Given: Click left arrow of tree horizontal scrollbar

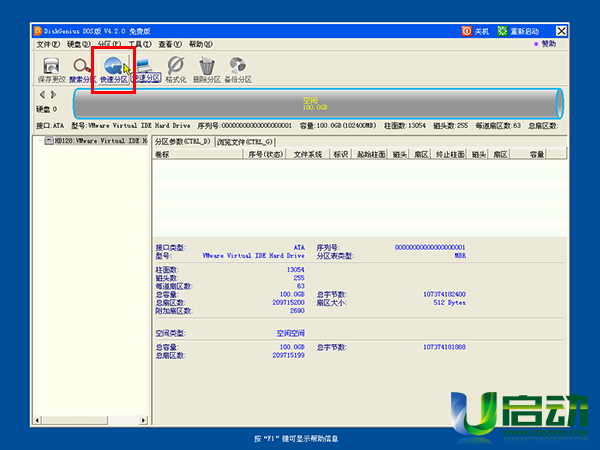Looking at the screenshot, I should [x=37, y=420].
